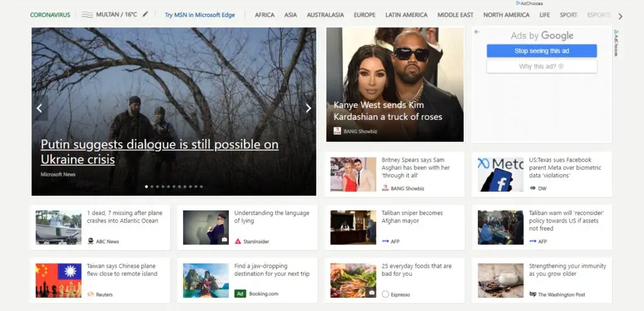The image size is (644, 311).
Task: Open the LATIN AMERICA news section
Action: click(x=406, y=15)
